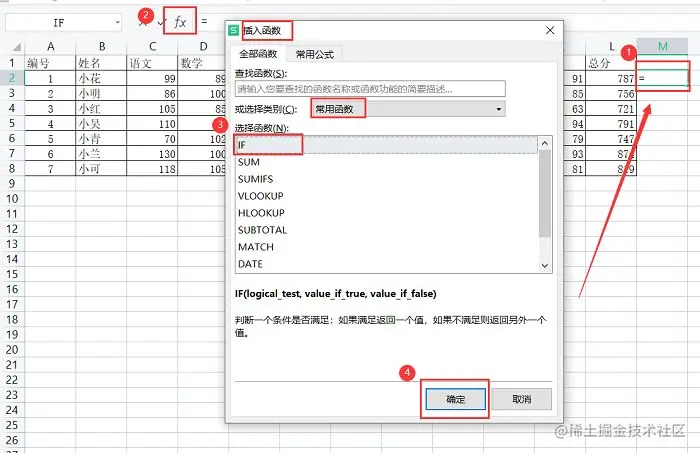The width and height of the screenshot is (700, 453).
Task: Click the select-all corner of the sheet
Action: (16, 46)
